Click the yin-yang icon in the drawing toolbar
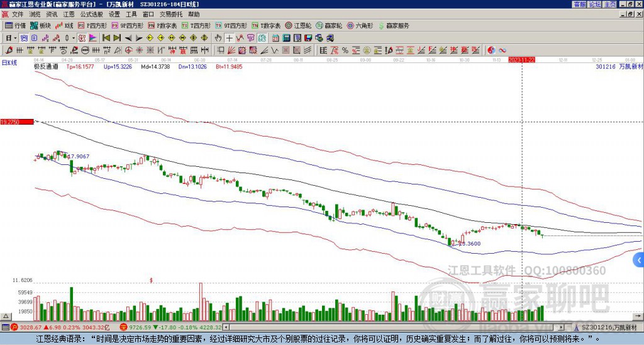Image resolution: width=644 pixels, height=345 pixels. [x=491, y=50]
